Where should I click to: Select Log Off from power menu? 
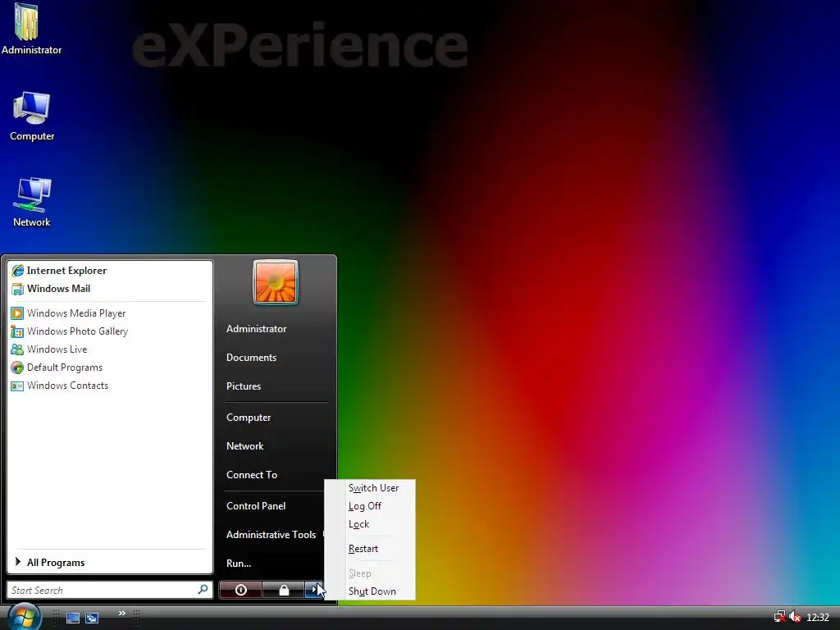pos(365,506)
